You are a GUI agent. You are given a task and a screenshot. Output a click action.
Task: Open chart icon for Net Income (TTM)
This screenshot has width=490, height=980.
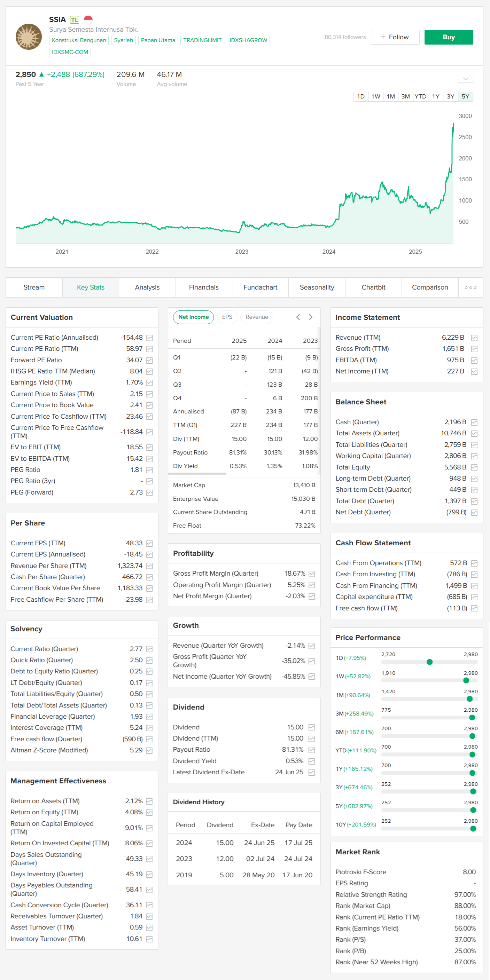(x=474, y=372)
